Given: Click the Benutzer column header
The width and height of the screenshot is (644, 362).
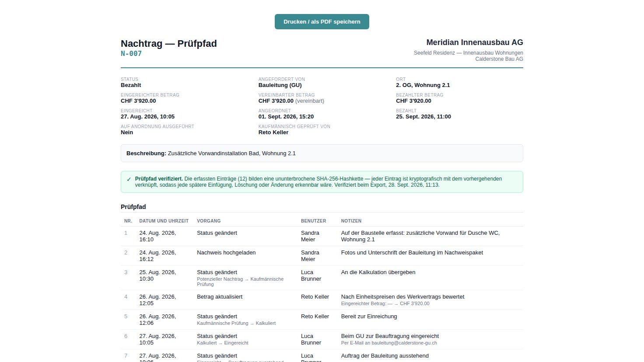Looking at the screenshot, I should click(314, 221).
